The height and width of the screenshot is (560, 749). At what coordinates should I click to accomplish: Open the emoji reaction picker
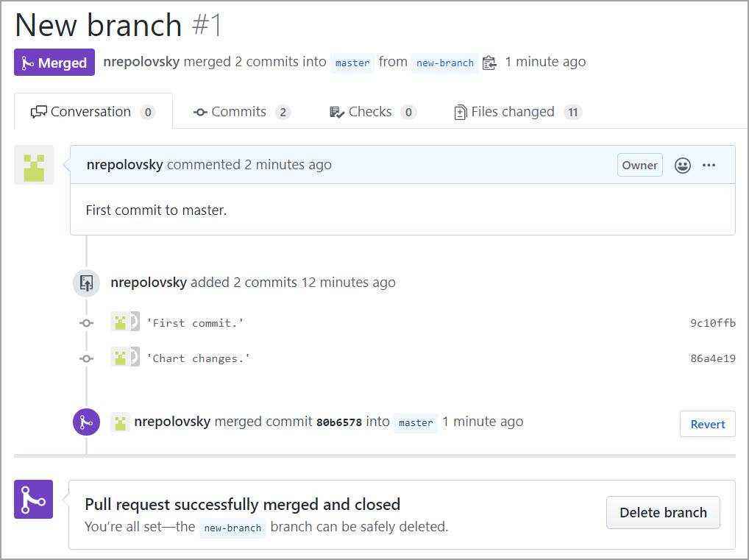coord(683,166)
